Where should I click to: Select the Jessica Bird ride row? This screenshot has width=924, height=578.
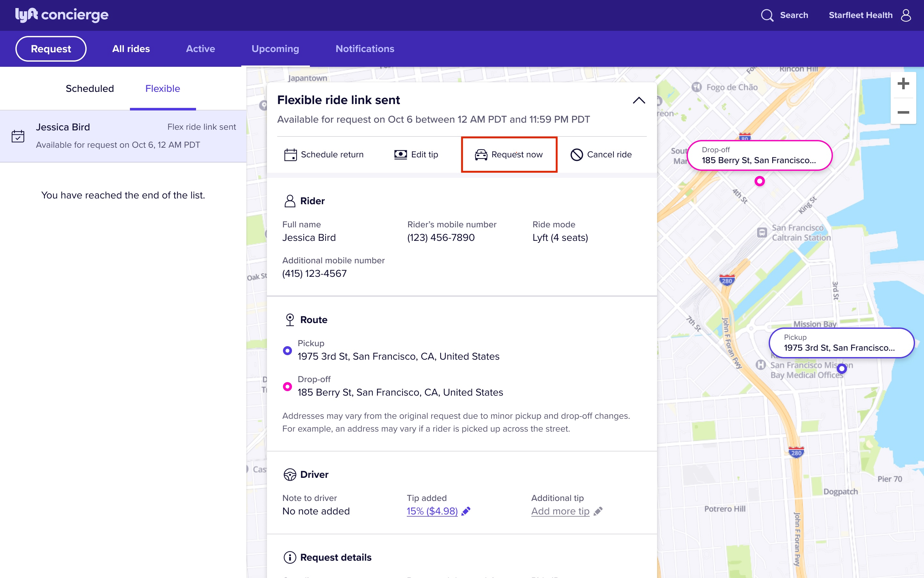pyautogui.click(x=123, y=136)
